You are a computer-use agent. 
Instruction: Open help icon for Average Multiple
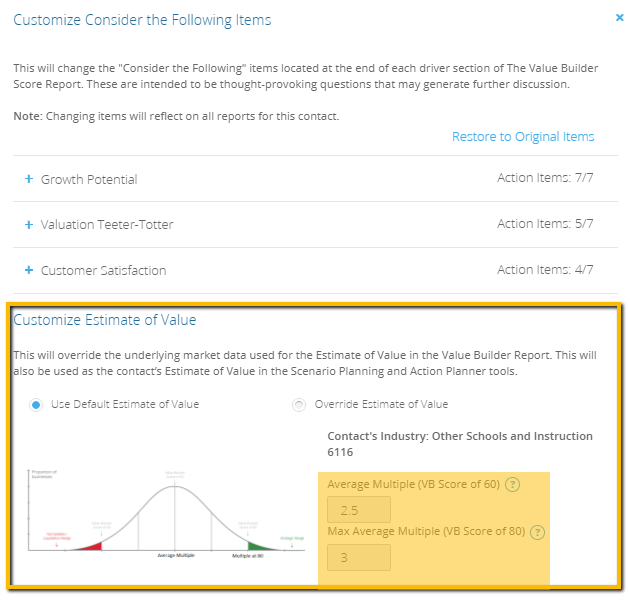coord(513,485)
